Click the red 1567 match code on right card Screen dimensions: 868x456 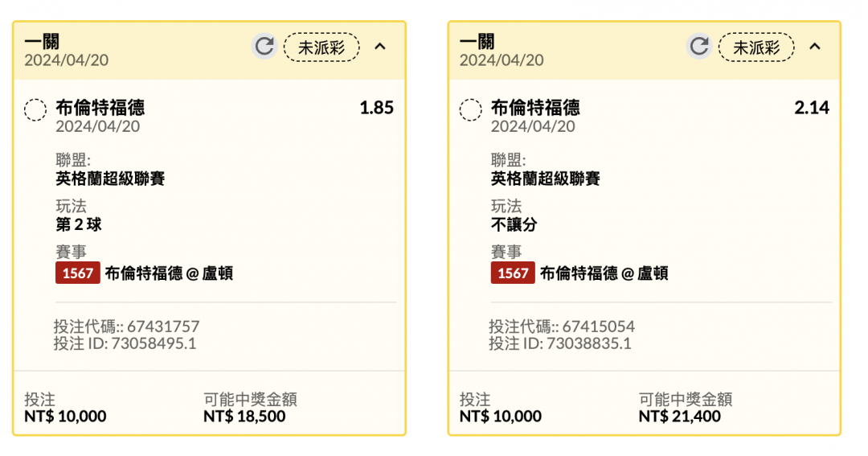pos(513,273)
